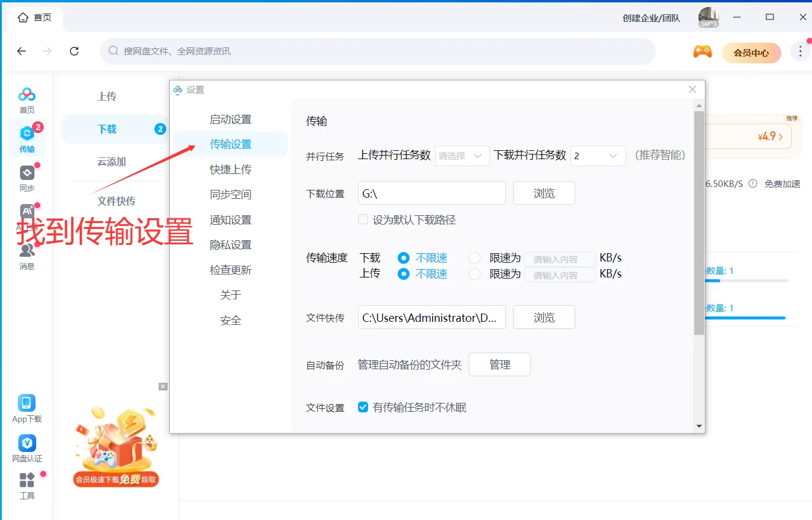Screen dimensions: 812x520
Task: Open the 同步 sync panel icon
Action: point(26,175)
